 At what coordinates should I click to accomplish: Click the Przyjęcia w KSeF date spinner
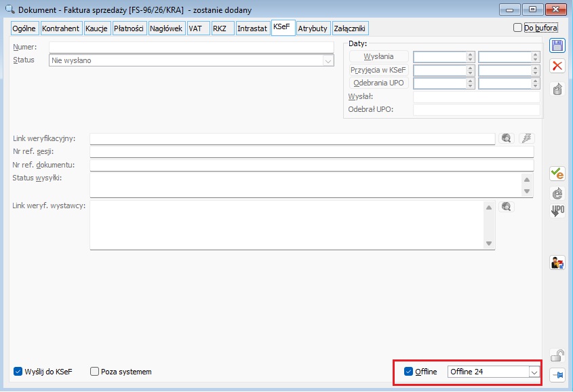471,70
